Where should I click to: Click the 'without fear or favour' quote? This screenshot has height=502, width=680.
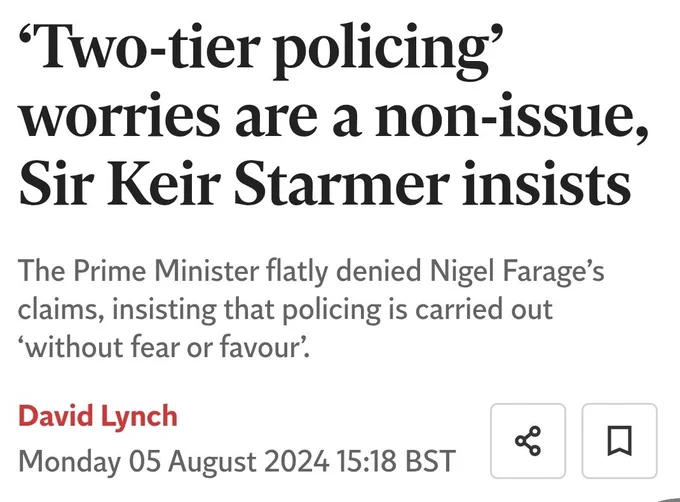click(x=164, y=348)
